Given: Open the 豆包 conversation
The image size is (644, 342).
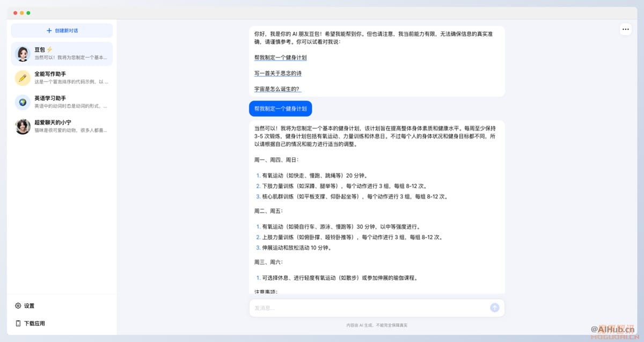Looking at the screenshot, I should 62,54.
